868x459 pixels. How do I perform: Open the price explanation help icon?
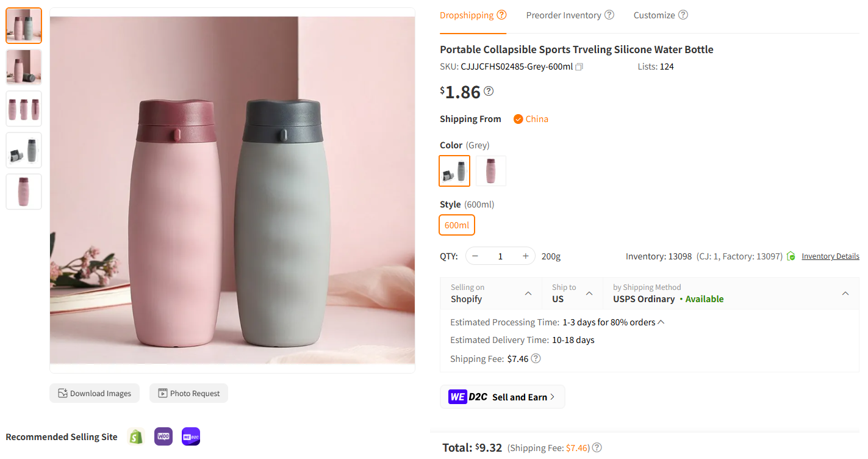(x=488, y=90)
